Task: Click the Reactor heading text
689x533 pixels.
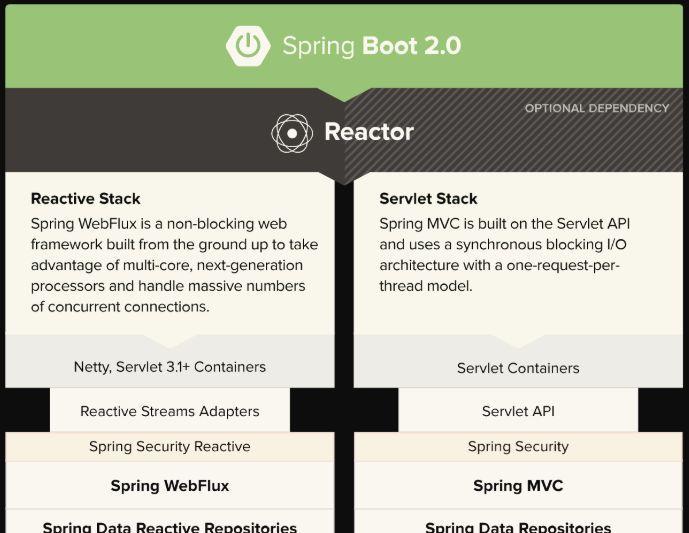Action: coord(369,132)
